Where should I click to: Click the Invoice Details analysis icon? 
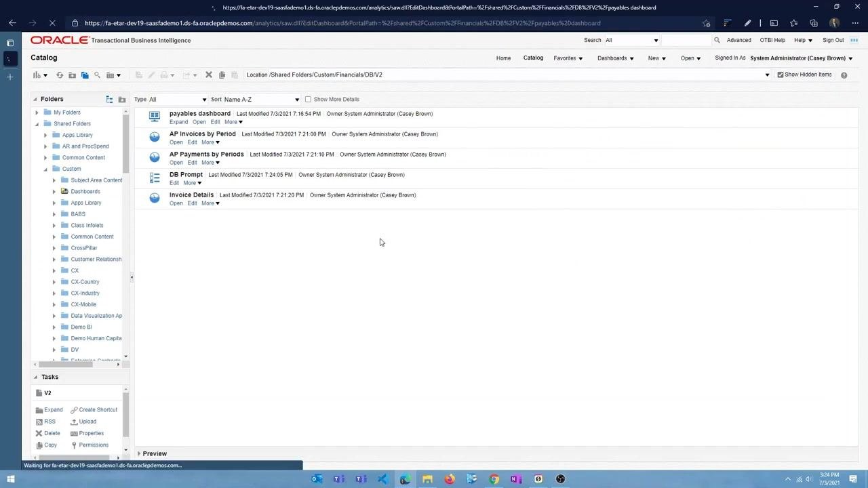155,198
